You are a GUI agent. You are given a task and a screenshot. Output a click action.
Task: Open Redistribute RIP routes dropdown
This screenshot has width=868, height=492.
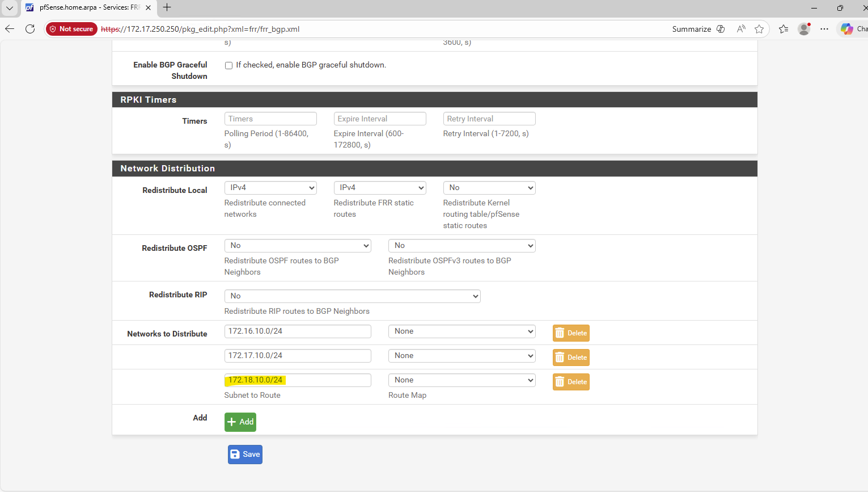[x=352, y=296]
